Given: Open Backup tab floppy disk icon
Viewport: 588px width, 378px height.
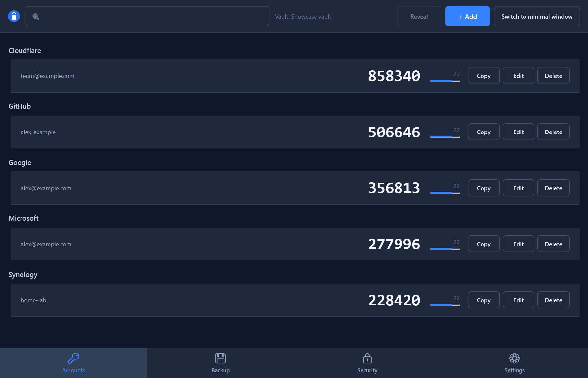Looking at the screenshot, I should tap(221, 358).
